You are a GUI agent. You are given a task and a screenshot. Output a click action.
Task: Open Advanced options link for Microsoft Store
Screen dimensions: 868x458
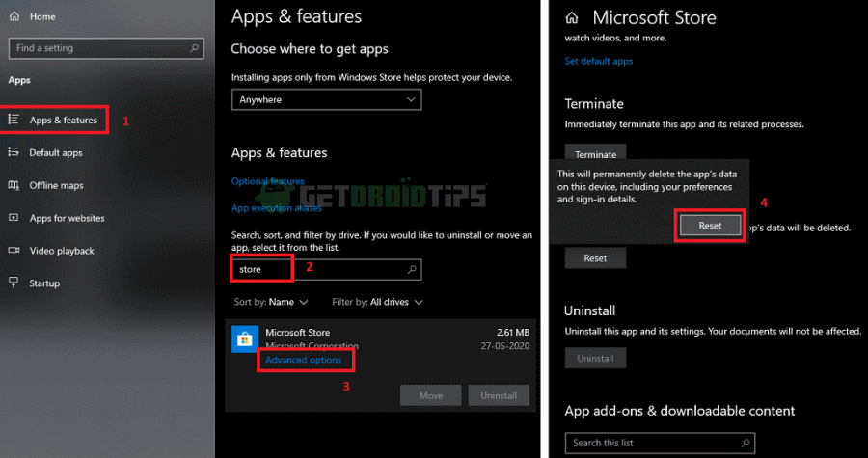(303, 360)
